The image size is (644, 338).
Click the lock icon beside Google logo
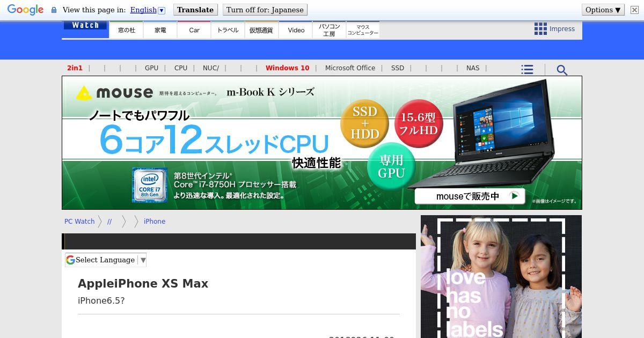(x=54, y=10)
